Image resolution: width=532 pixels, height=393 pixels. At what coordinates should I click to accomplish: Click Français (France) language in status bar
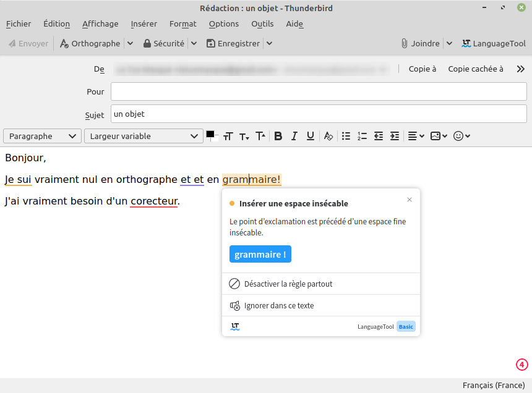tap(494, 385)
